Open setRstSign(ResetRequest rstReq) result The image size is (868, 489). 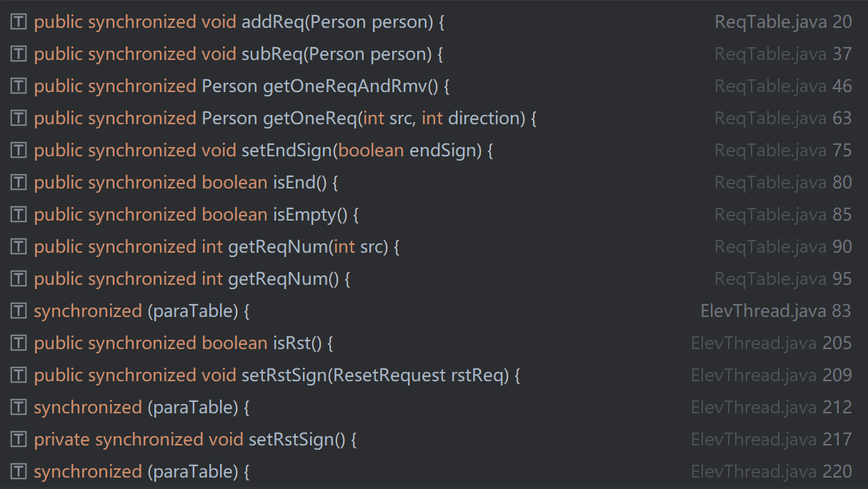point(434,375)
